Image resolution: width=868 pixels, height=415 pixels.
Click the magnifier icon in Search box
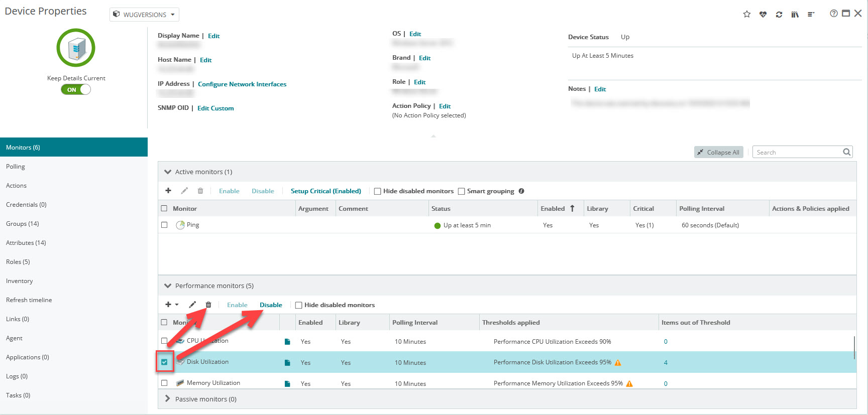pos(847,152)
